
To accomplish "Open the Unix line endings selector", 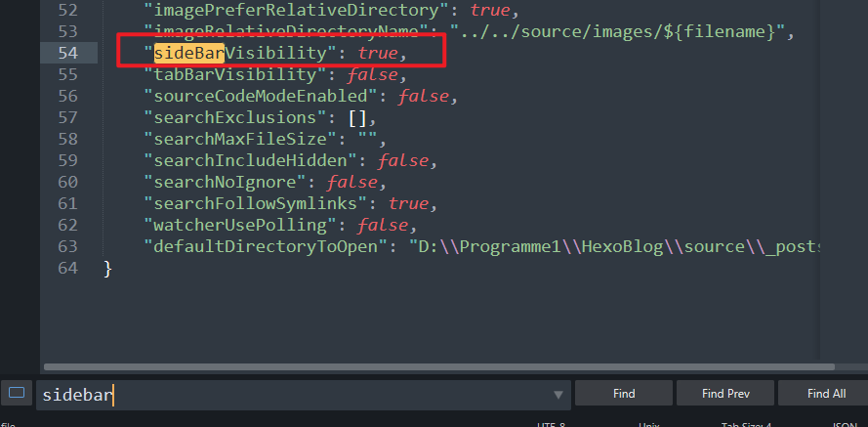I will tap(649, 424).
